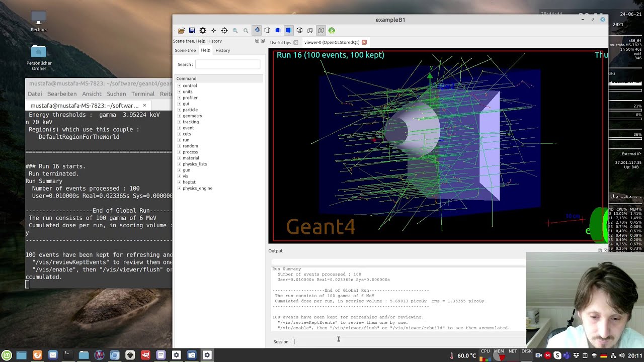Open the Bearbeiten menu in the terminal
The height and width of the screenshot is (362, 644).
click(62, 94)
